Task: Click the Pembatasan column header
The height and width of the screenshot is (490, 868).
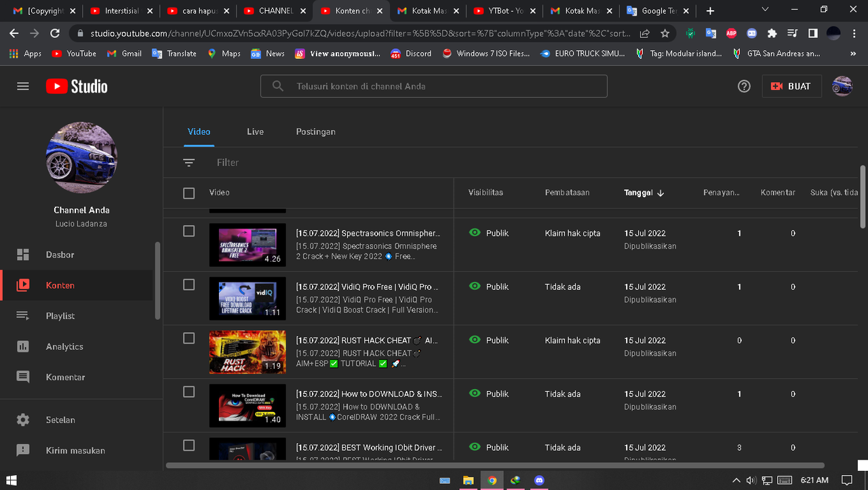Action: coord(567,192)
